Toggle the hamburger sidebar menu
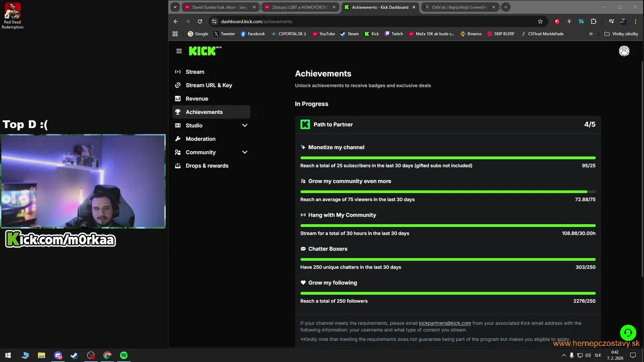The width and height of the screenshot is (644, 362). (179, 51)
